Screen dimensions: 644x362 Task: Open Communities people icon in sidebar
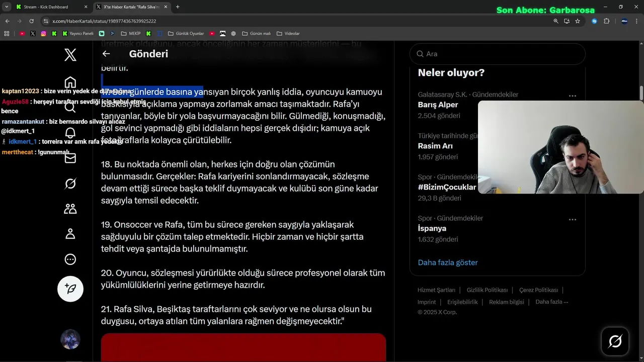point(70,209)
